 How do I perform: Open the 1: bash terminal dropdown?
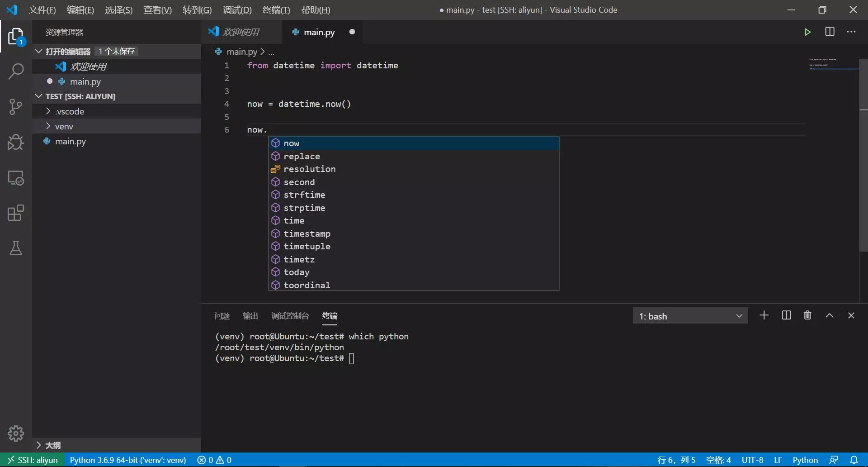click(x=690, y=316)
